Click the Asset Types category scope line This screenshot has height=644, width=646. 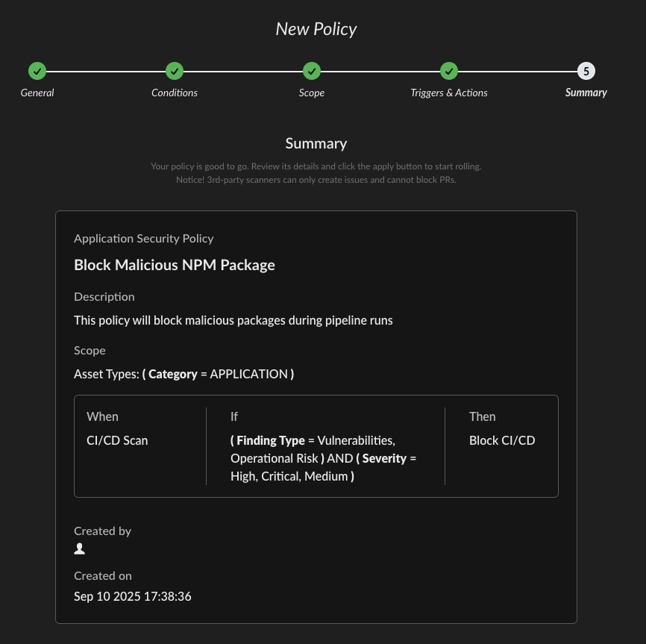[184, 374]
